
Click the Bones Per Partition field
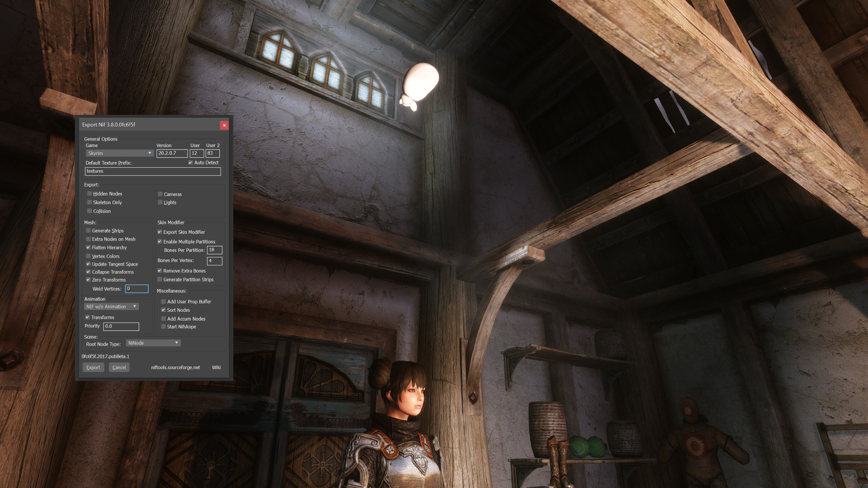(215, 250)
